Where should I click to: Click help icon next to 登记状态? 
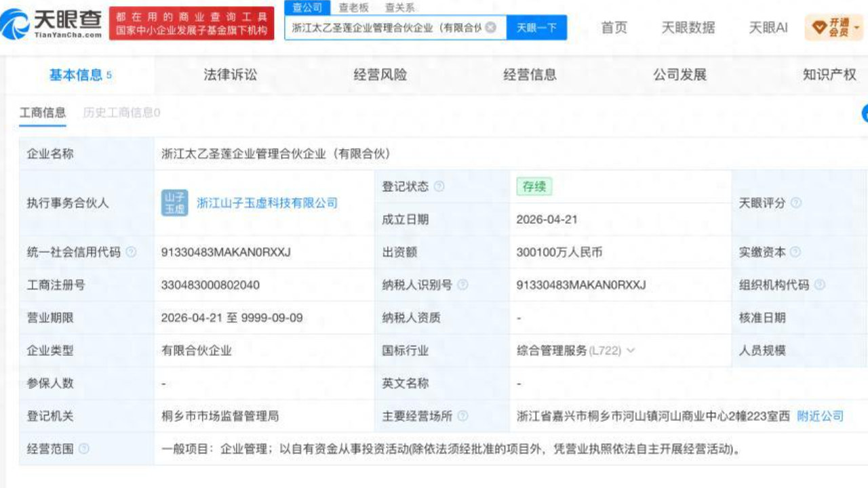coord(439,186)
